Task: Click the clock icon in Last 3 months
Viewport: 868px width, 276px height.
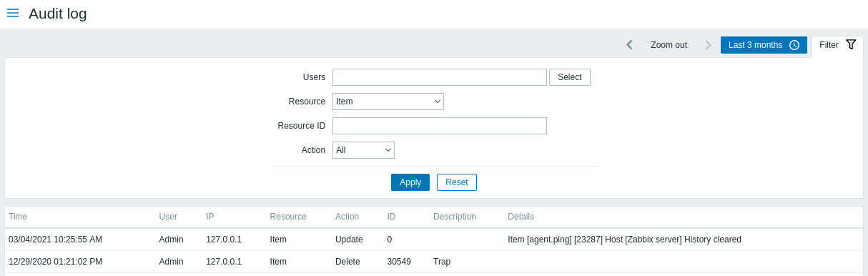Action: tap(794, 45)
